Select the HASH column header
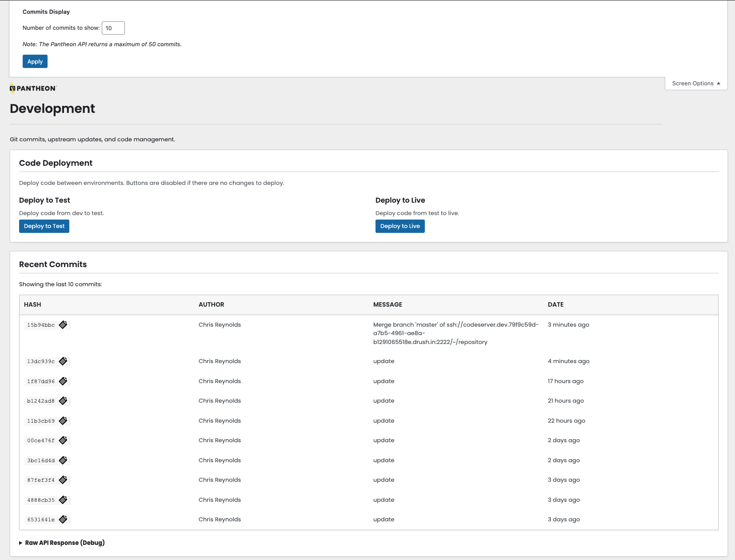 tap(32, 304)
